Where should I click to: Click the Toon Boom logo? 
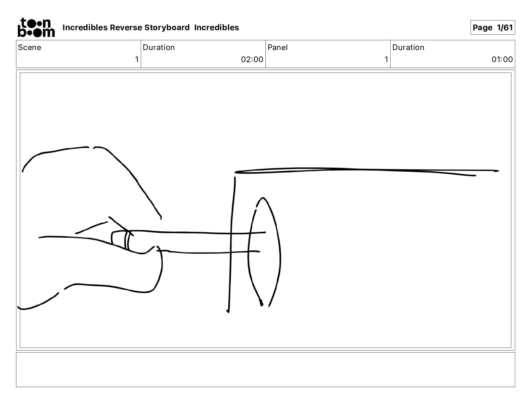(36, 27)
